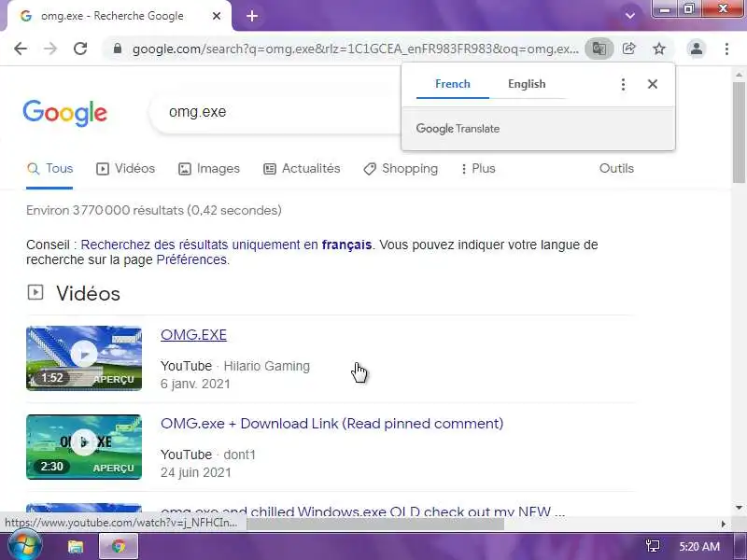Click the 5:20 AM clock
The width and height of the screenshot is (747, 560).
pyautogui.click(x=698, y=546)
